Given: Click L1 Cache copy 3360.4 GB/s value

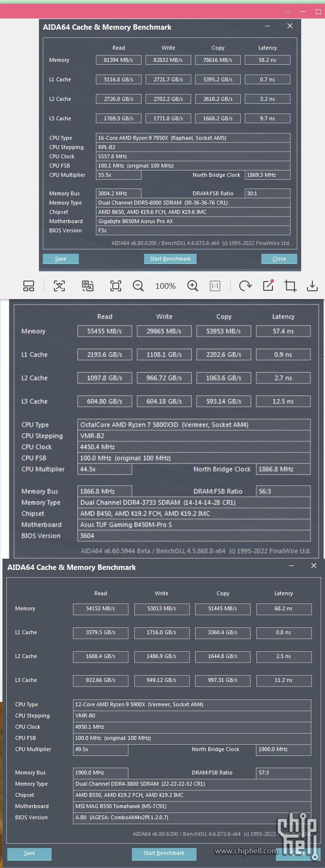Looking at the screenshot, I should coord(223,632).
